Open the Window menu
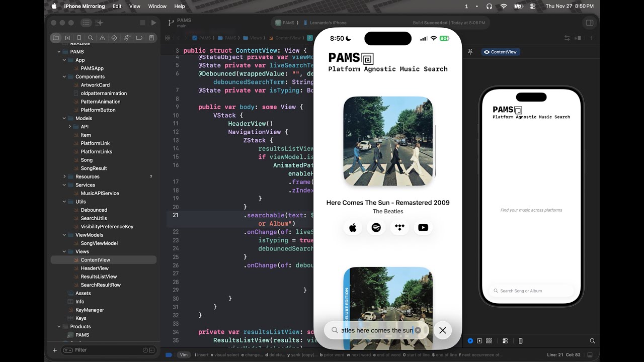Viewport: 644px width, 362px height. point(157,6)
